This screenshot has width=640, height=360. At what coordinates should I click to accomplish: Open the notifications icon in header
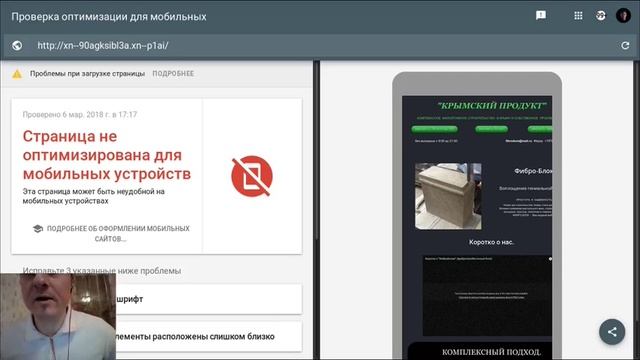click(601, 16)
